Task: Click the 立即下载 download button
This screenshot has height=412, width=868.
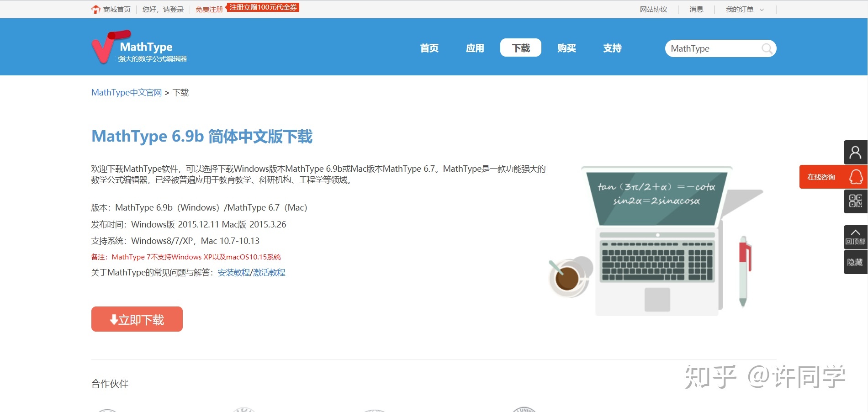Action: click(x=137, y=319)
